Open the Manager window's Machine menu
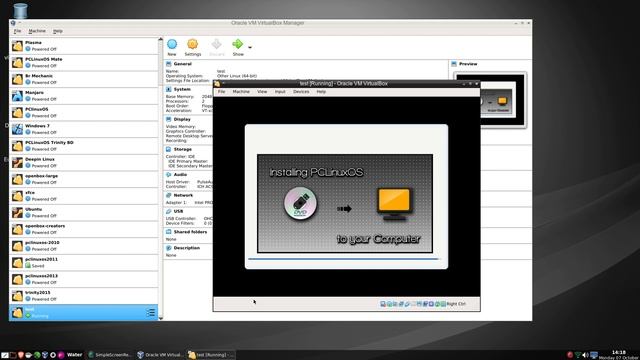The height and width of the screenshot is (360, 640). pyautogui.click(x=37, y=31)
